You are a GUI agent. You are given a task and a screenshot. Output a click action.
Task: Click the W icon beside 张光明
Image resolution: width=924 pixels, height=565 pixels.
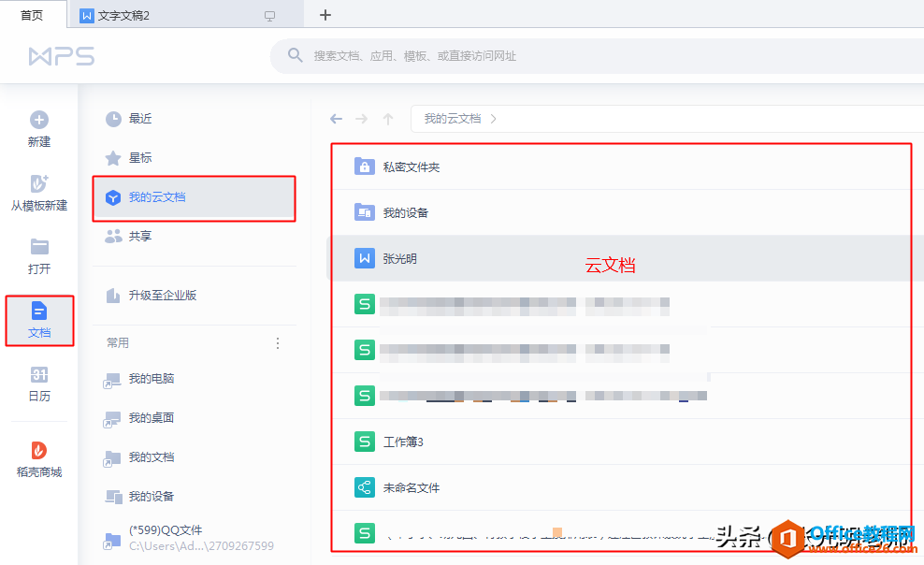click(x=364, y=258)
